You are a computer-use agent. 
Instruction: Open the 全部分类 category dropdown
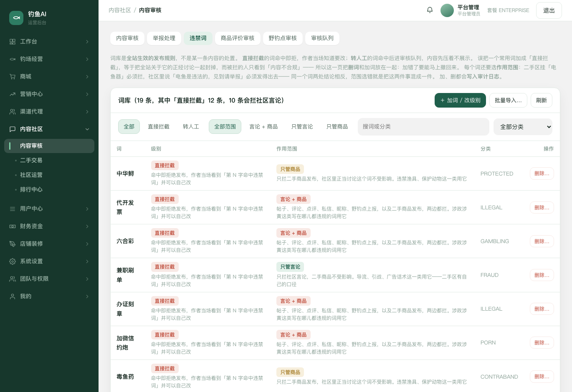point(523,127)
